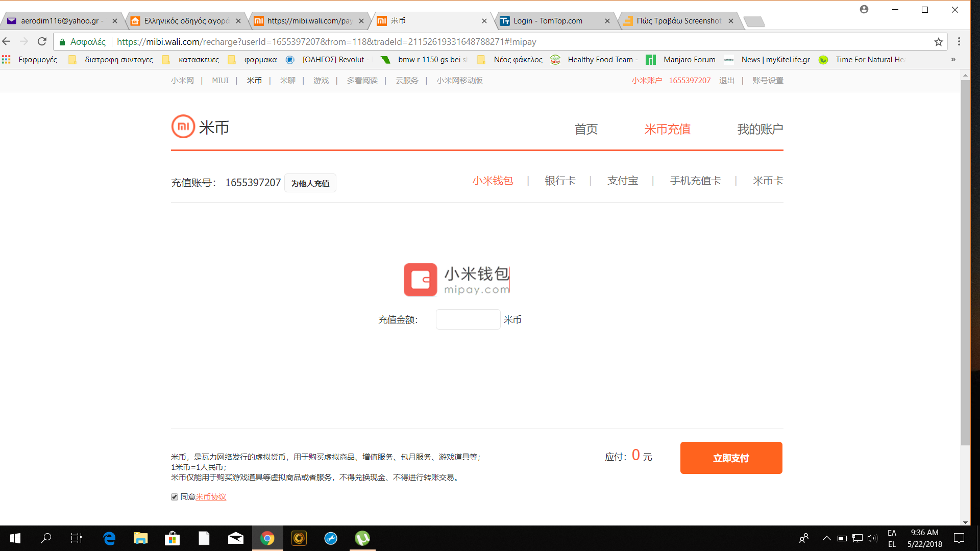Click the Mi logo next to 米币
This screenshot has height=551, width=980.
point(183,127)
